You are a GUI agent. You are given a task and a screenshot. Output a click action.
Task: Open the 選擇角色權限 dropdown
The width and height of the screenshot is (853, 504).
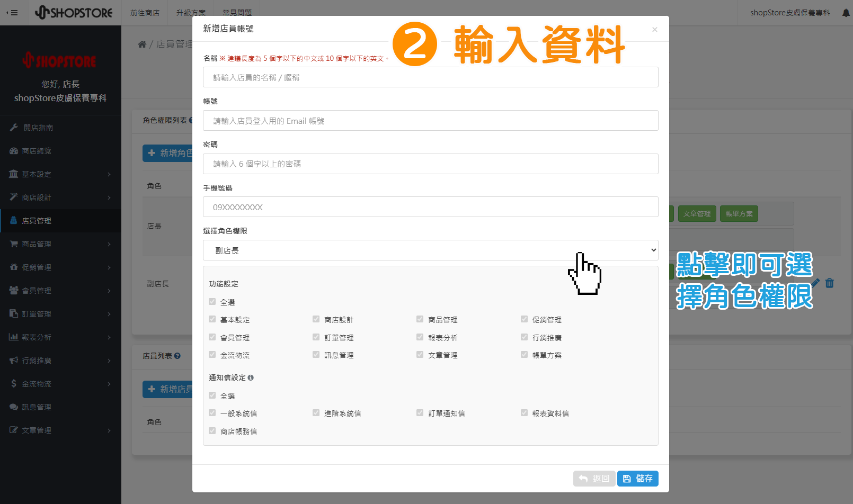click(x=431, y=250)
